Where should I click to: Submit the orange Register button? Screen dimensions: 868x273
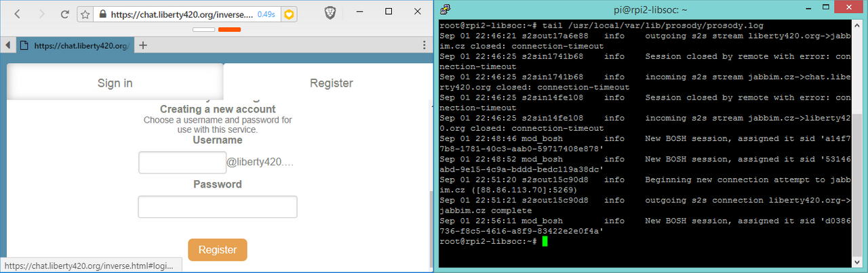point(218,249)
